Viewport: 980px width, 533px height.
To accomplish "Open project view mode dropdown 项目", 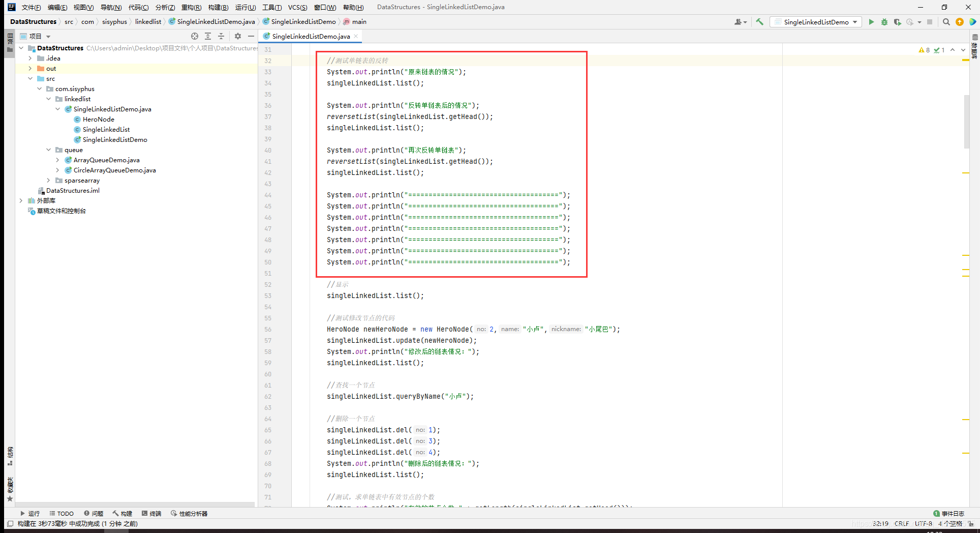I will (x=35, y=36).
